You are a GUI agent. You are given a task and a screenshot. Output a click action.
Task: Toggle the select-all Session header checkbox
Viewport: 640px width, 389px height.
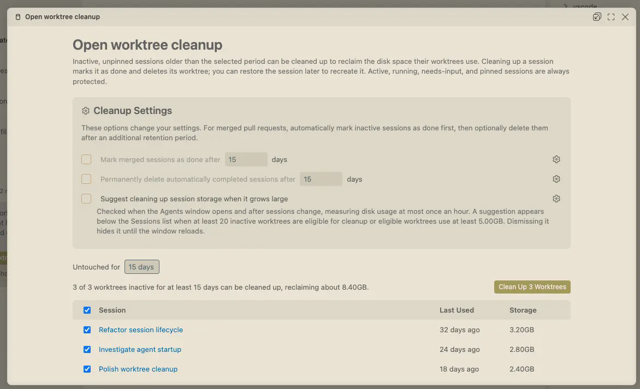87,310
